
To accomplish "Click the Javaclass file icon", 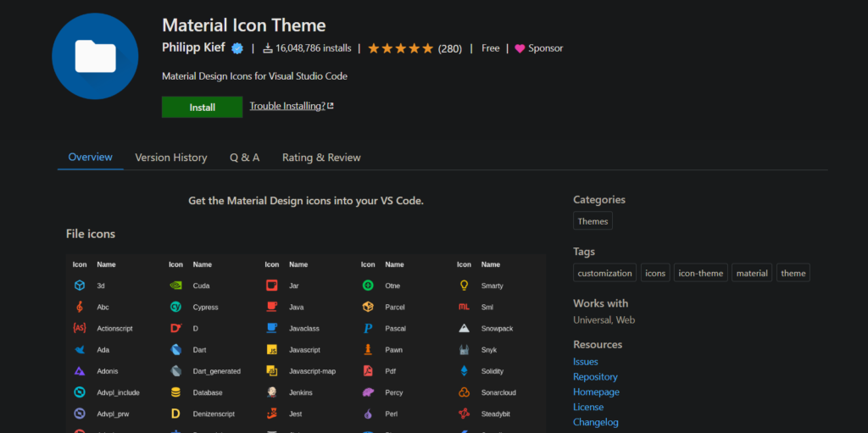I will [x=272, y=328].
